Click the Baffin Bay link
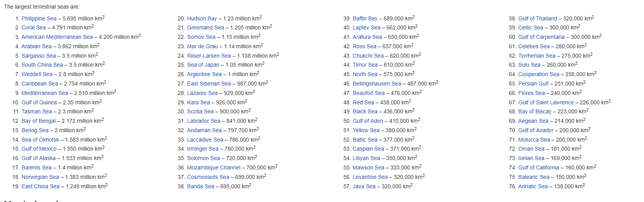The width and height of the screenshot is (644, 202). point(365,18)
